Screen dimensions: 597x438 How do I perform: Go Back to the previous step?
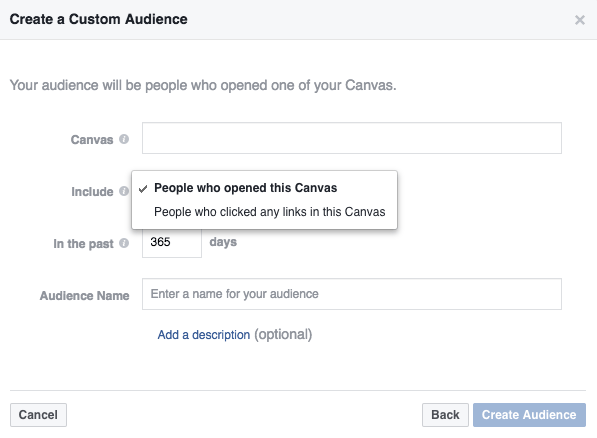coord(445,415)
